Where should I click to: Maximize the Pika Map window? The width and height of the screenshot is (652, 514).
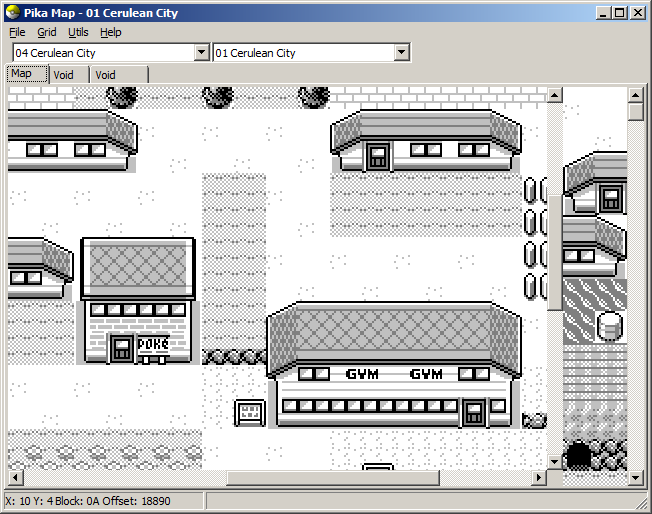[x=620, y=13]
